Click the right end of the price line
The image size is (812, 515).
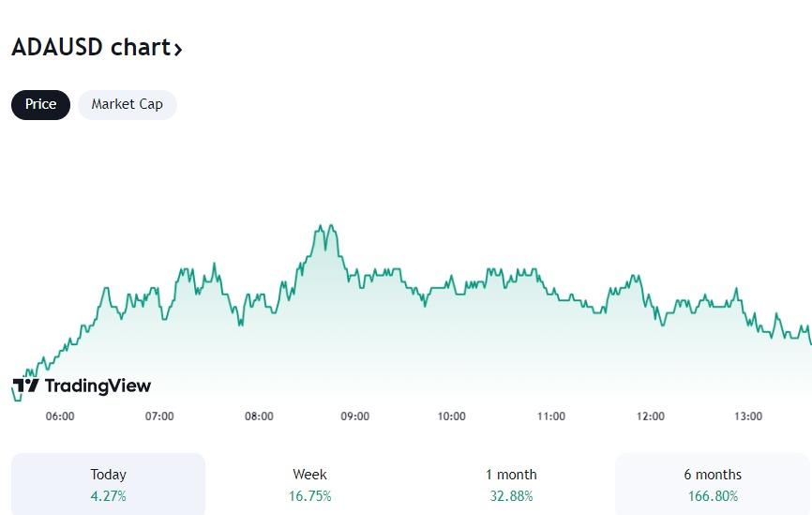point(809,341)
